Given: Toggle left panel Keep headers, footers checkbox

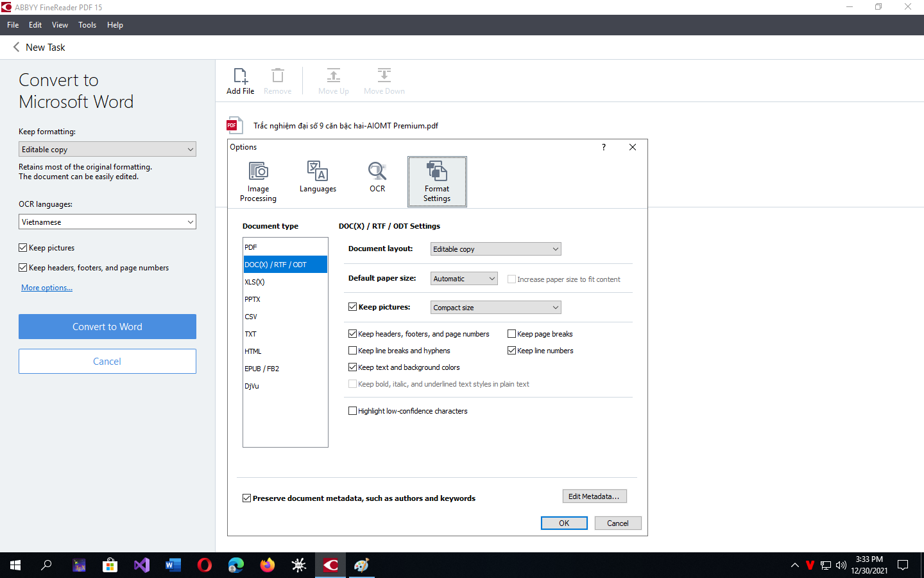Looking at the screenshot, I should [23, 268].
